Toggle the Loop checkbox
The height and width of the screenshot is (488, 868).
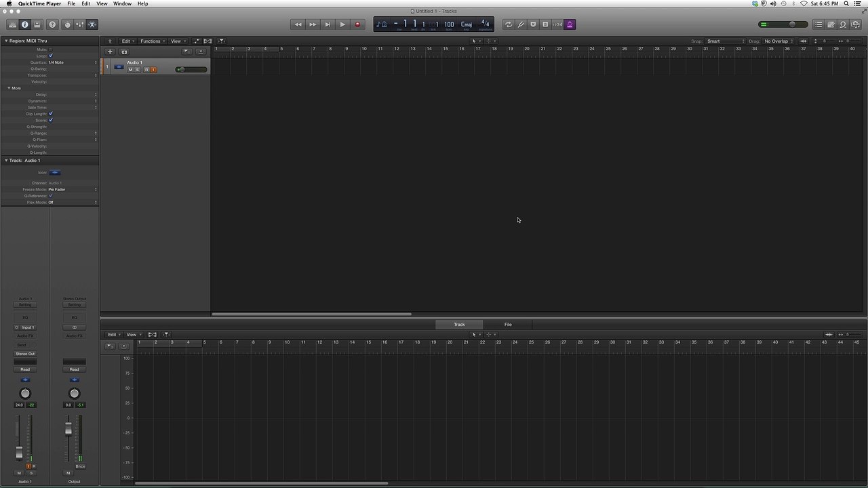[x=51, y=56]
